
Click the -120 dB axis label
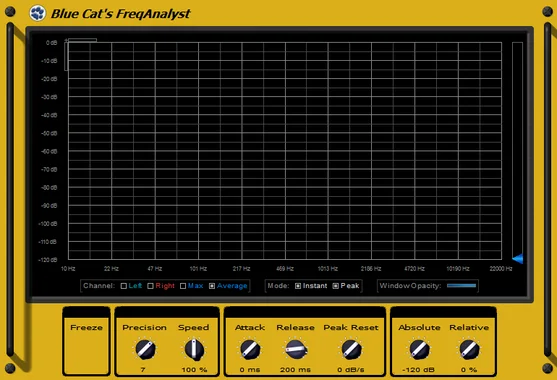point(48,260)
